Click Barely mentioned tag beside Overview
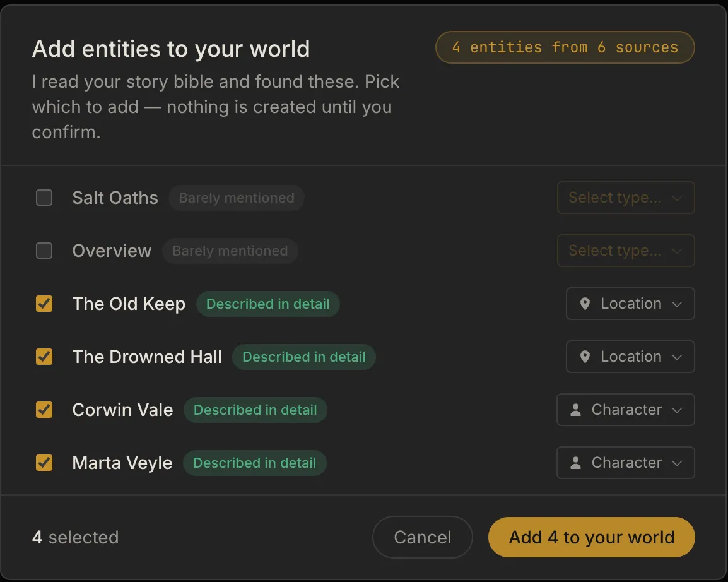Image resolution: width=728 pixels, height=582 pixels. pos(230,251)
